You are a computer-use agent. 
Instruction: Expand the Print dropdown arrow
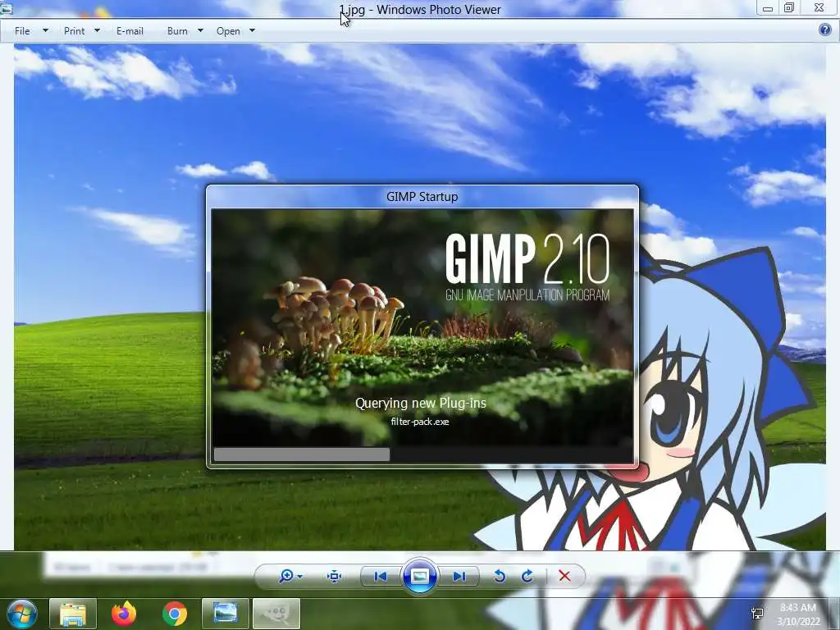[97, 30]
